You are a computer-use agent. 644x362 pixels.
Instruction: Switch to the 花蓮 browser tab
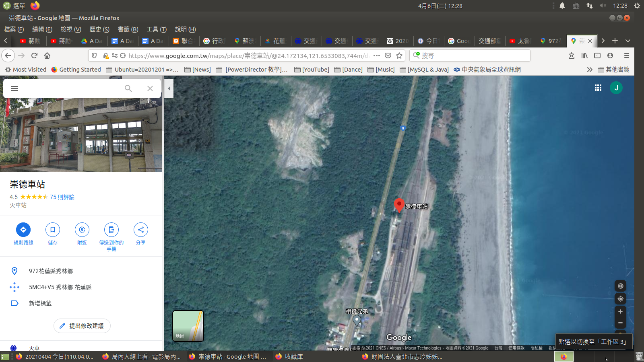tap(275, 41)
